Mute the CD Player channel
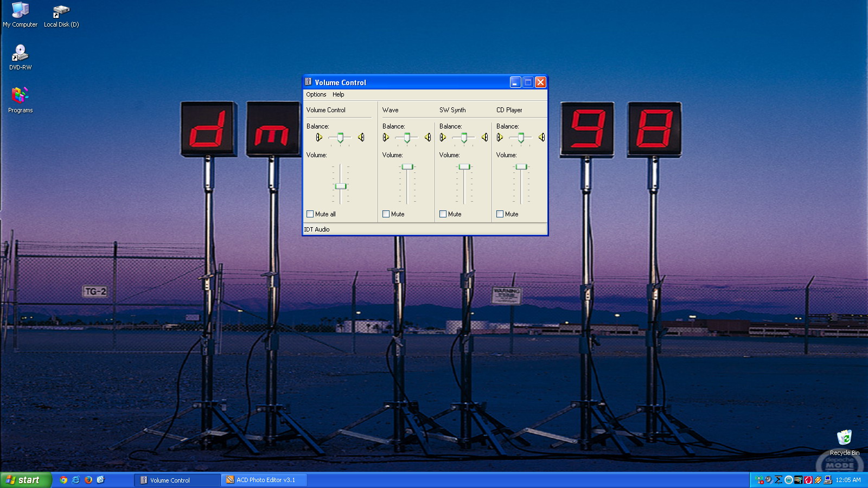This screenshot has width=868, height=488. pyautogui.click(x=500, y=214)
